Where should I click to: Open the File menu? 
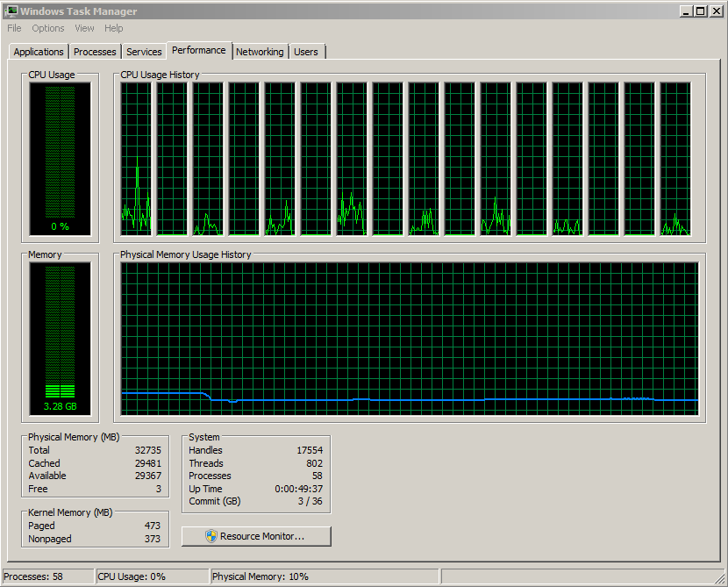pos(14,28)
